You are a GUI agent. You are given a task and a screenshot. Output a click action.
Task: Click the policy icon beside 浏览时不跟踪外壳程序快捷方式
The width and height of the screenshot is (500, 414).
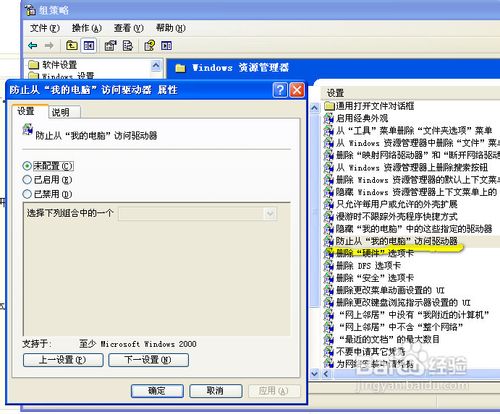click(x=329, y=216)
